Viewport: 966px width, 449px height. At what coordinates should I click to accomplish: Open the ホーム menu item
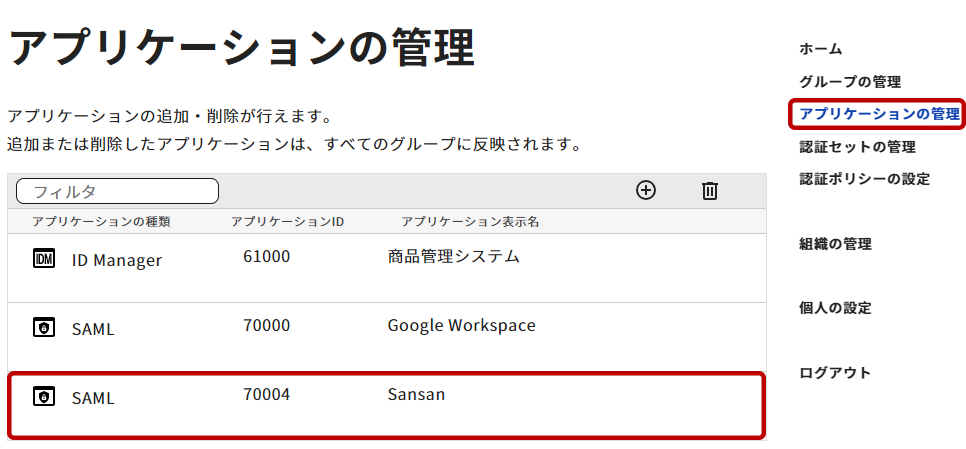[x=820, y=49]
